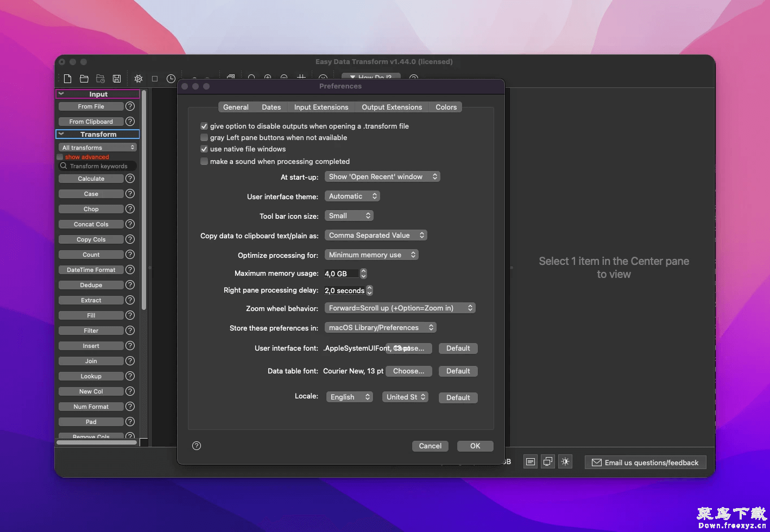
Task: Open Optimize processing for dropdown
Action: (371, 255)
